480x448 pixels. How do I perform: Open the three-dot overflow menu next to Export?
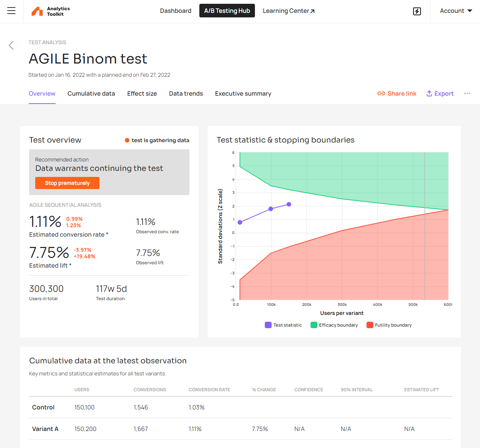467,93
